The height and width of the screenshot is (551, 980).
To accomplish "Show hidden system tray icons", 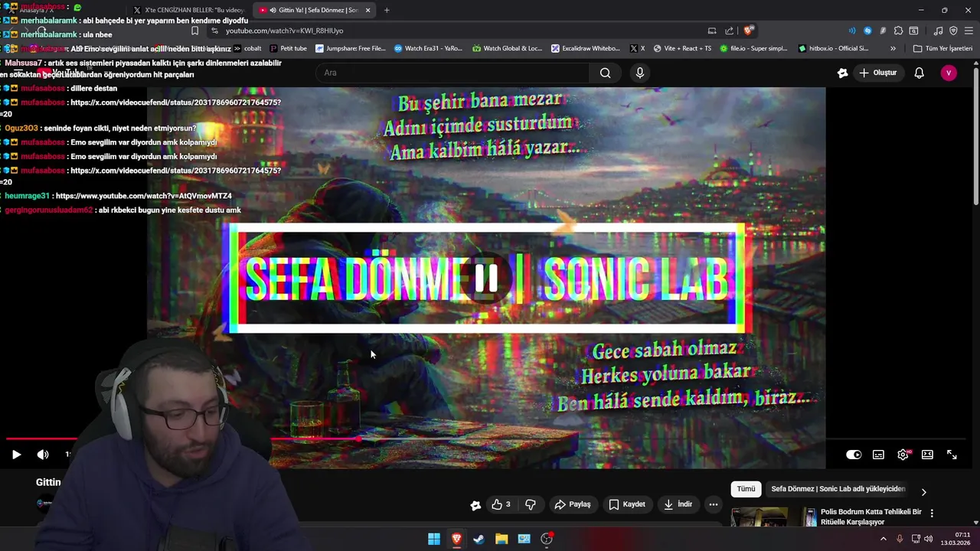I will pos(883,539).
